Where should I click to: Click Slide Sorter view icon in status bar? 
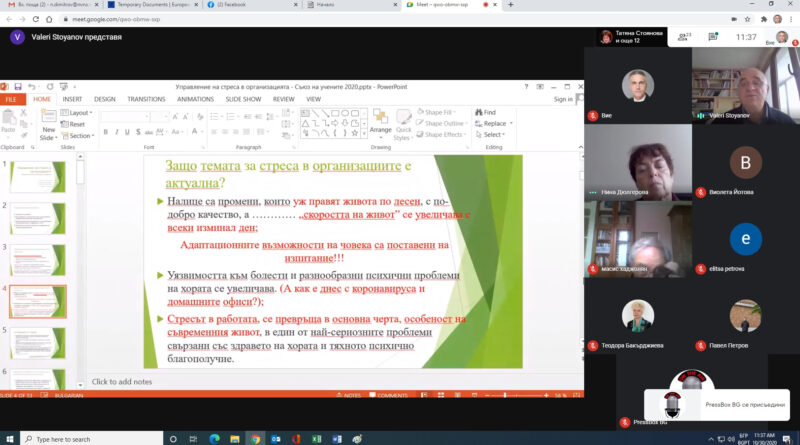(x=441, y=395)
